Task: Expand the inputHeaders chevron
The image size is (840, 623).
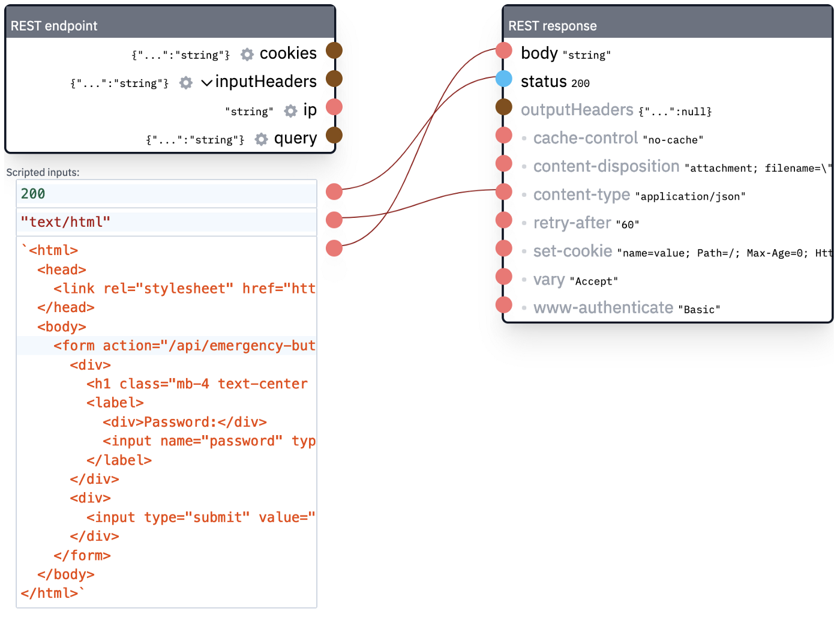Action: (x=206, y=82)
